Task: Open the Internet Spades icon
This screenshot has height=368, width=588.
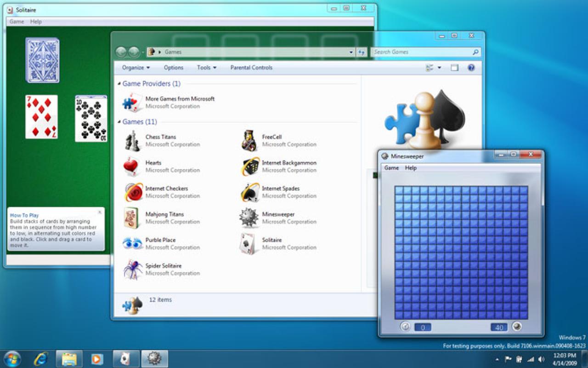Action: (250, 192)
